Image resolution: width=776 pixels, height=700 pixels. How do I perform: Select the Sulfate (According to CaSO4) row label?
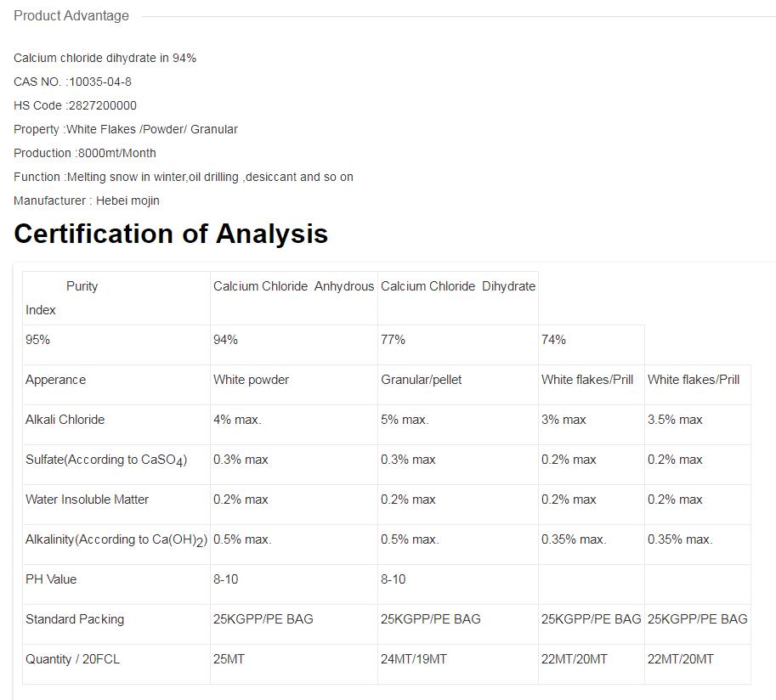(x=106, y=460)
